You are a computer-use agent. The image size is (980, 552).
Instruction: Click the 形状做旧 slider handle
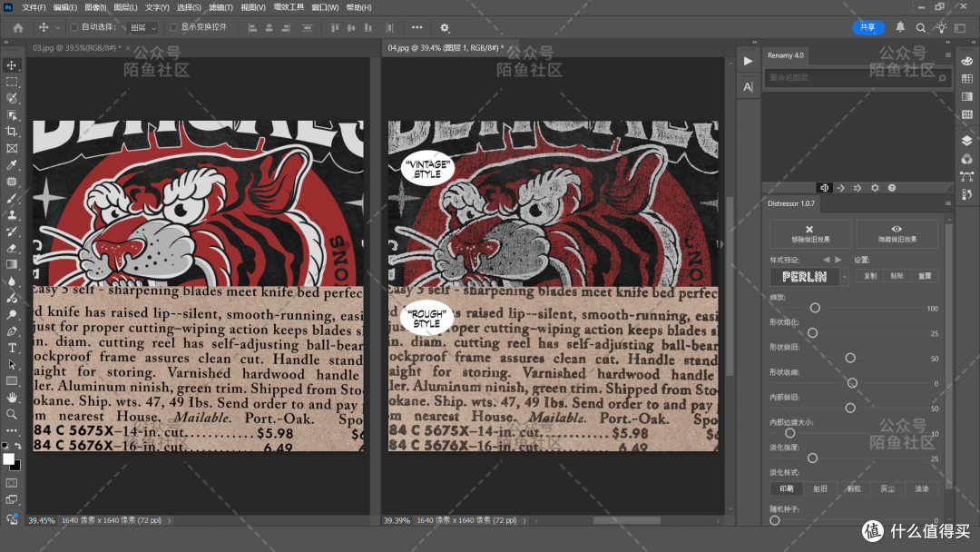850,359
